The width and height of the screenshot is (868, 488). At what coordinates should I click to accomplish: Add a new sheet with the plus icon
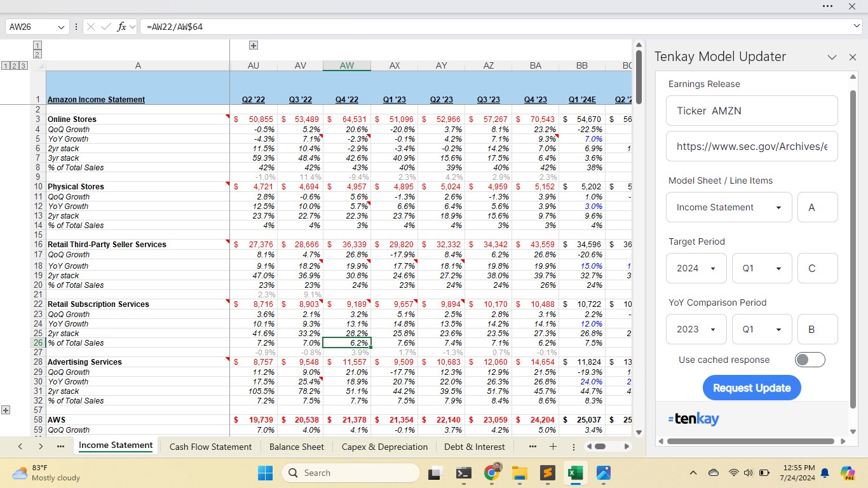tap(553, 447)
